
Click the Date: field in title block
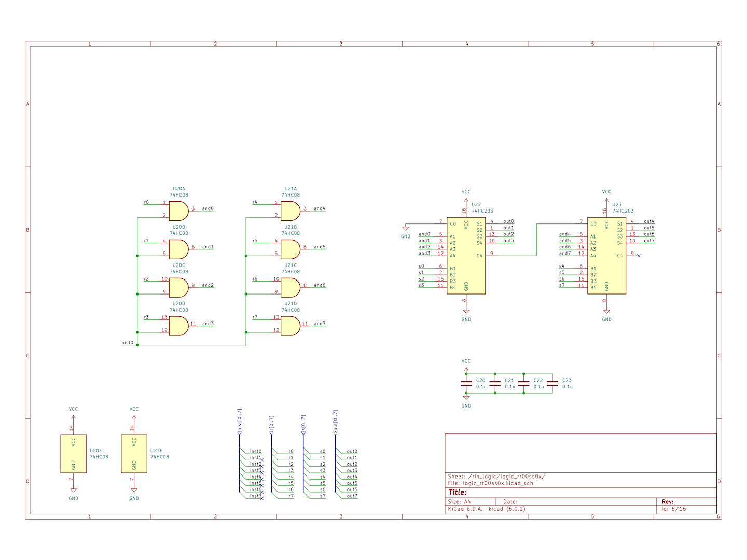click(x=510, y=502)
